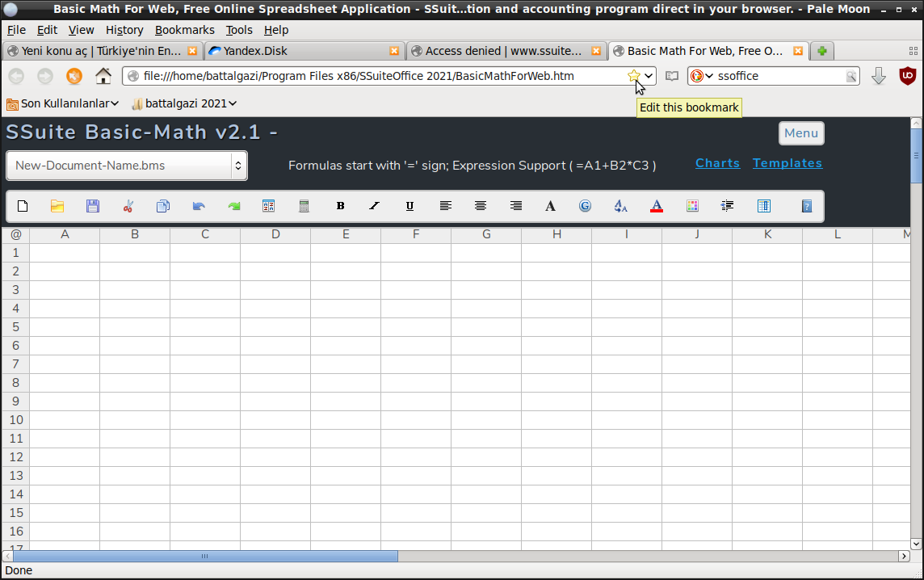
Task: Open the View menu
Action: click(82, 30)
